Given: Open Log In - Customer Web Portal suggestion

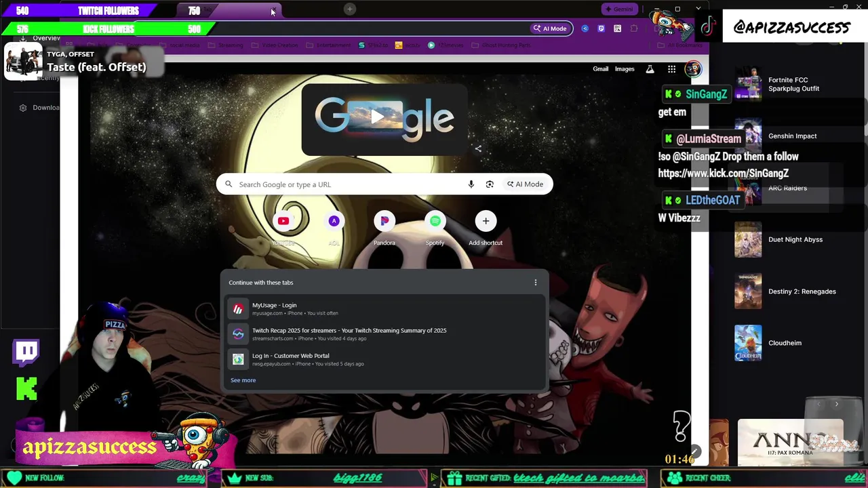Looking at the screenshot, I should [384, 359].
